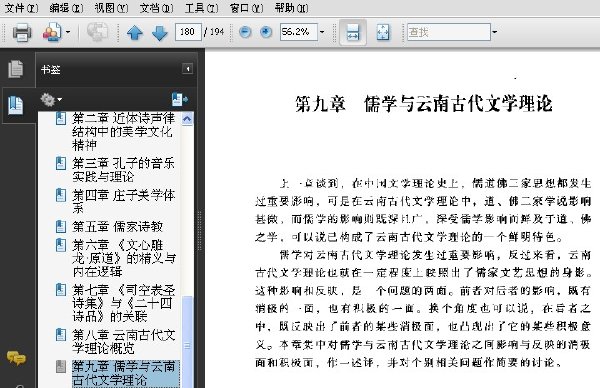600x388 pixels.
Task: Open the 帮助 (Help) menu
Action: tap(292, 8)
